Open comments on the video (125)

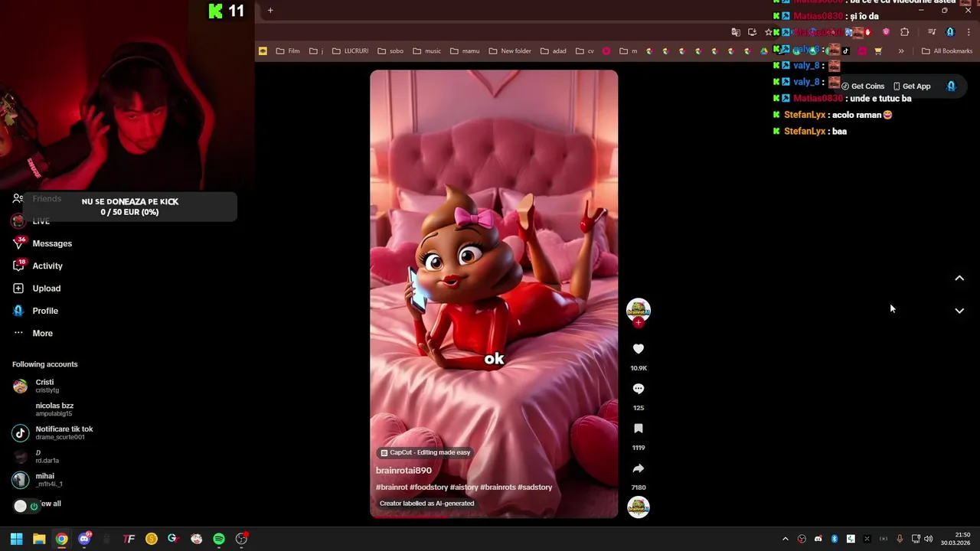638,389
